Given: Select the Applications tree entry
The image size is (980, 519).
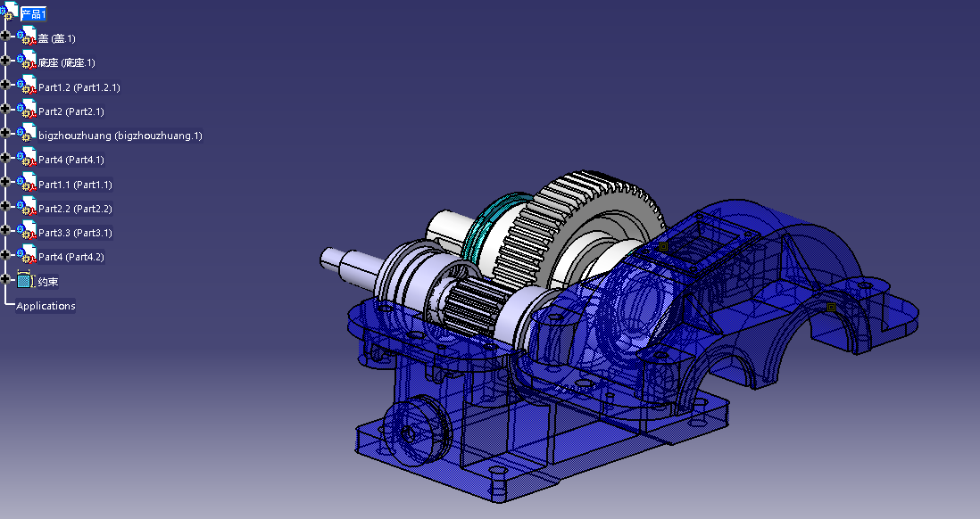Looking at the screenshot, I should click(46, 306).
